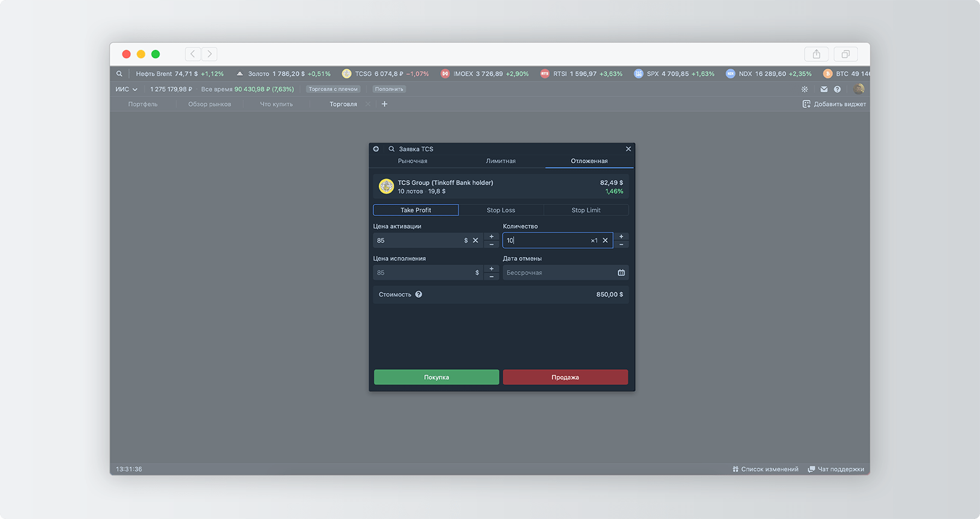
Task: Click the TCS Group instrument name
Action: (x=445, y=183)
